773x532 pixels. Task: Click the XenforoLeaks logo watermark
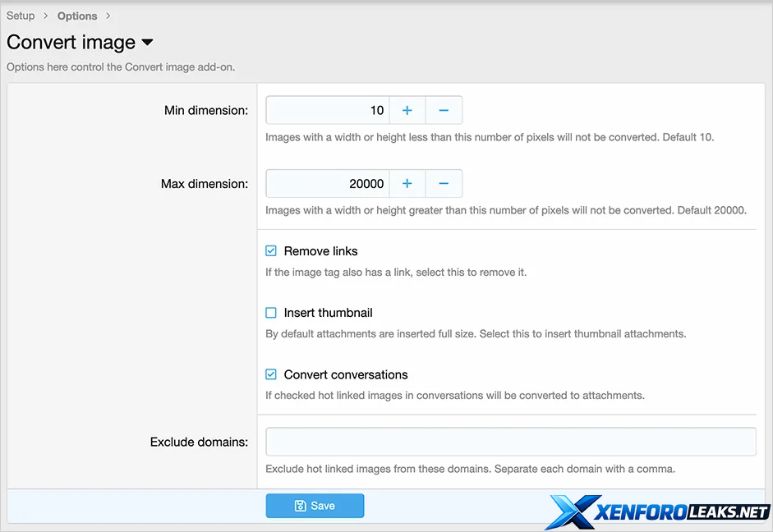658,511
